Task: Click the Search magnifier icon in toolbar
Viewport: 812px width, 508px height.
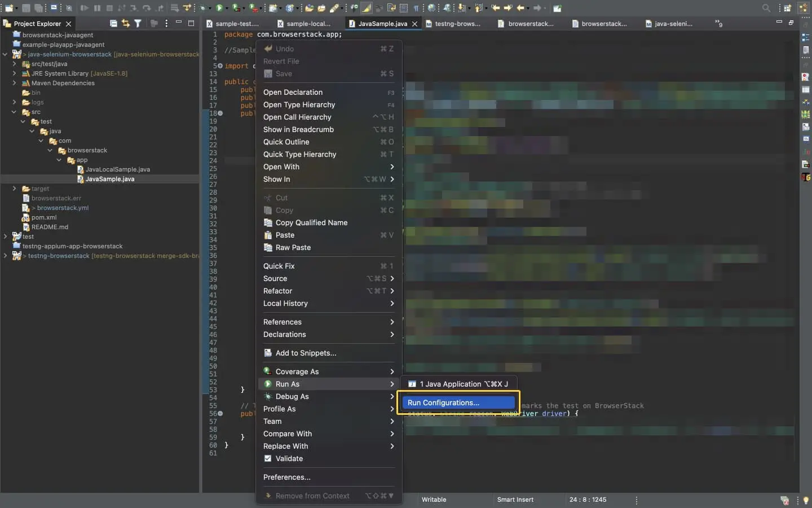Action: pos(766,8)
